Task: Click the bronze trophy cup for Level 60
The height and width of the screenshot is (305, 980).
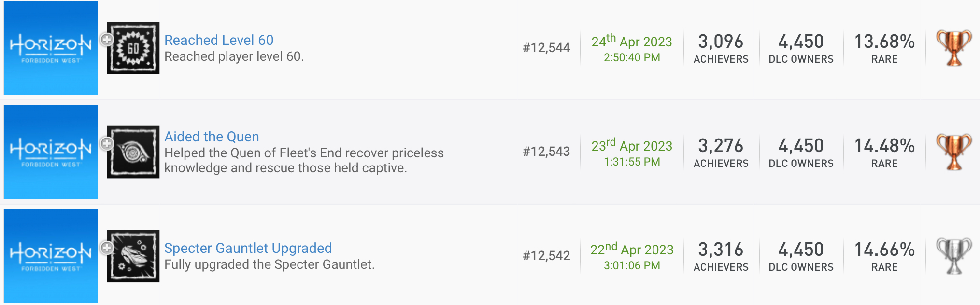Action: (953, 48)
